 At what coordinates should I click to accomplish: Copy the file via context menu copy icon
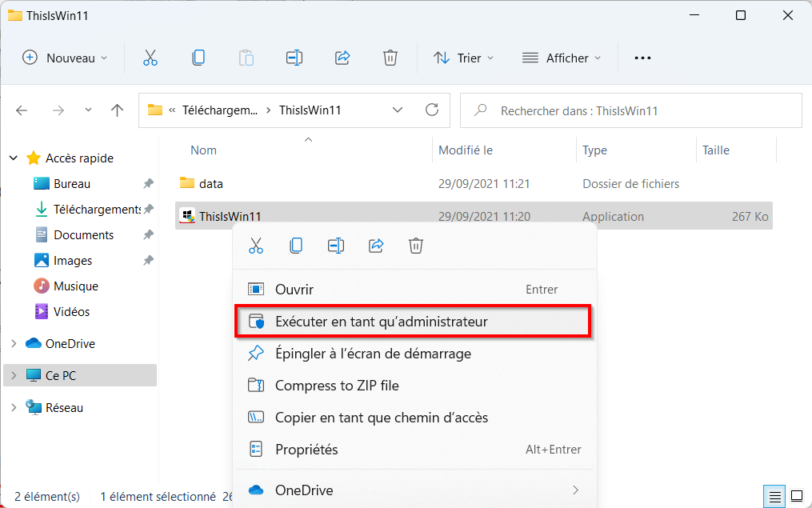pos(296,246)
